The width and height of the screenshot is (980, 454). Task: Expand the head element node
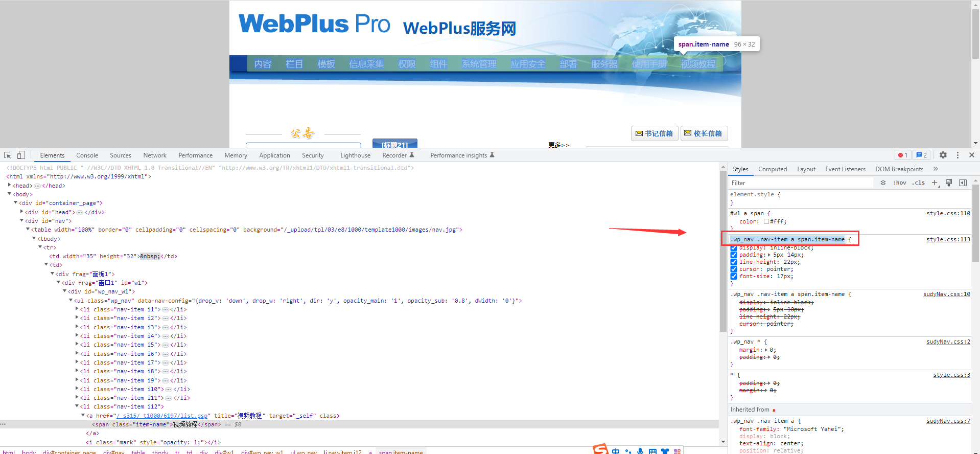[x=9, y=185]
